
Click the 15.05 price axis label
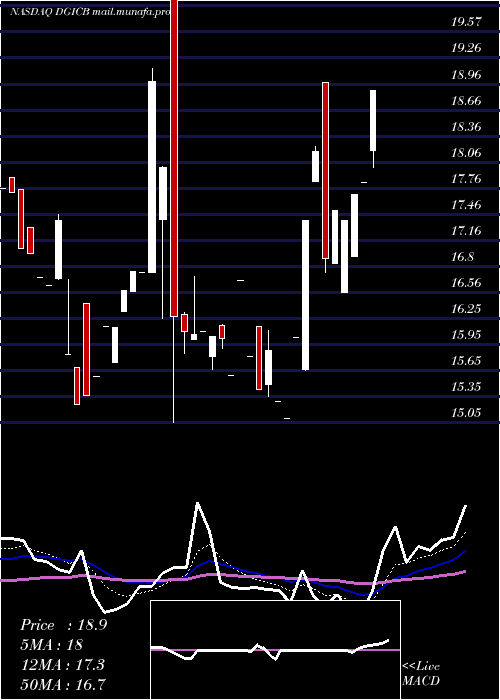466,413
